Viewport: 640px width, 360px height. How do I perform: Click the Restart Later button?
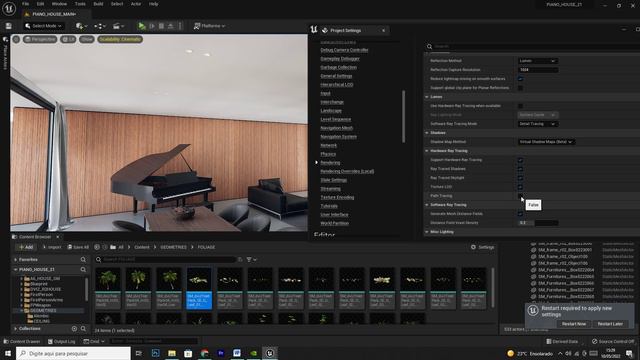pyautogui.click(x=610, y=324)
